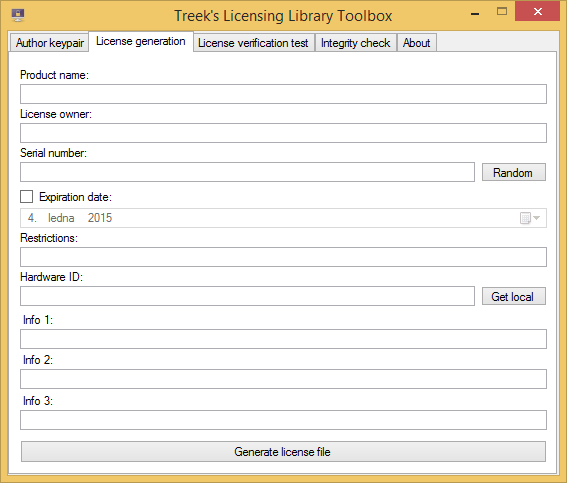Minimize the Toolbox window
The image size is (567, 483).
click(x=475, y=12)
